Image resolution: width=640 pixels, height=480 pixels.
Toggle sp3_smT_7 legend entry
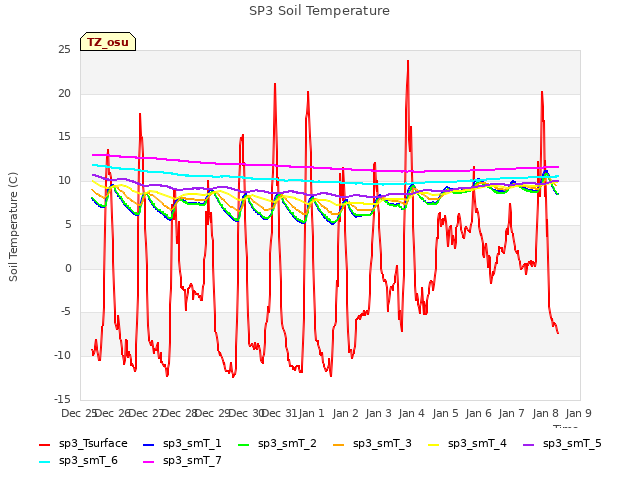pos(182,460)
